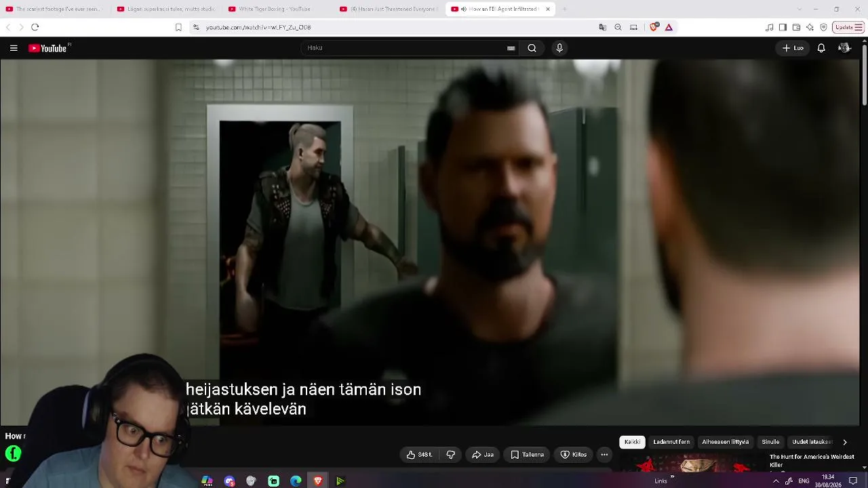Open Microsoft Edge from the taskbar

[296, 481]
